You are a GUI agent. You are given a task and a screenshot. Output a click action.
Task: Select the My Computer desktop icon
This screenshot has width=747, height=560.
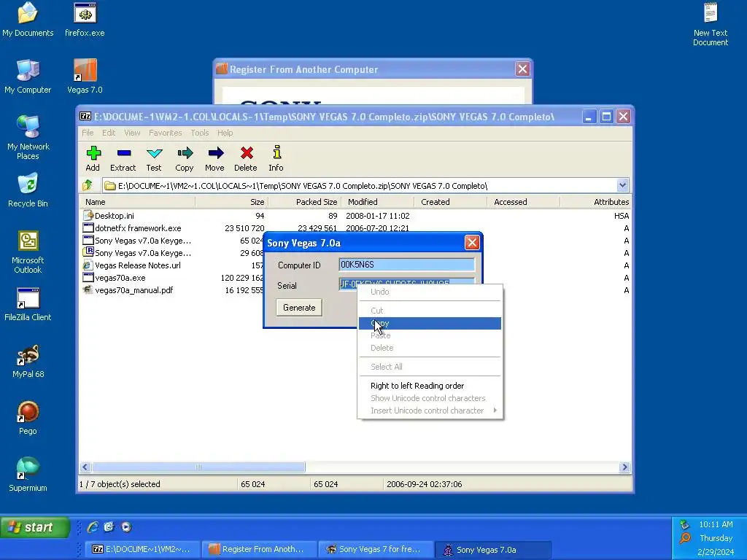point(28,76)
